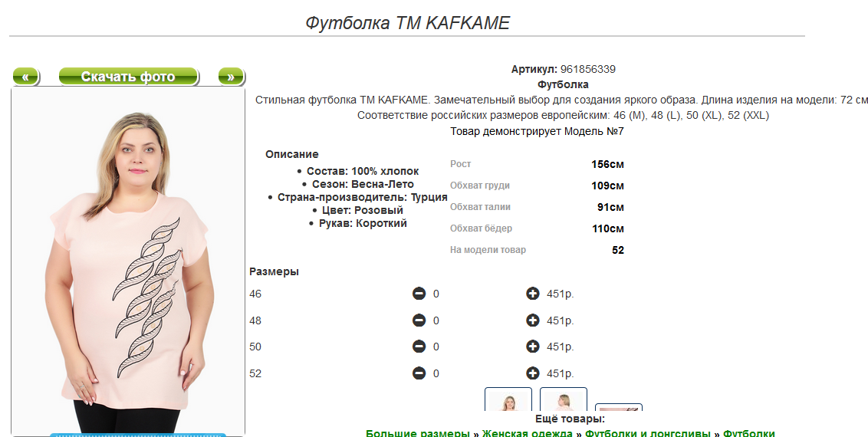868x437 pixels.
Task: Click the На модели товар value 52
Action: click(x=618, y=250)
